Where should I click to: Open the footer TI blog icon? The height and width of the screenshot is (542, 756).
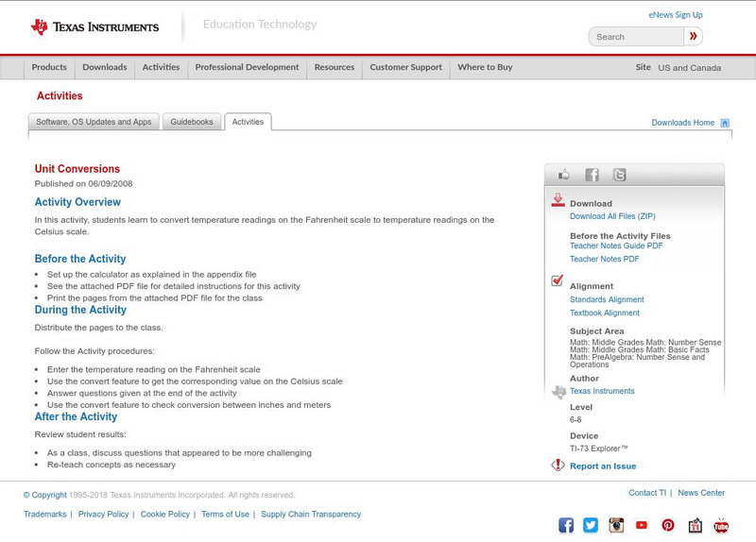coord(695,525)
